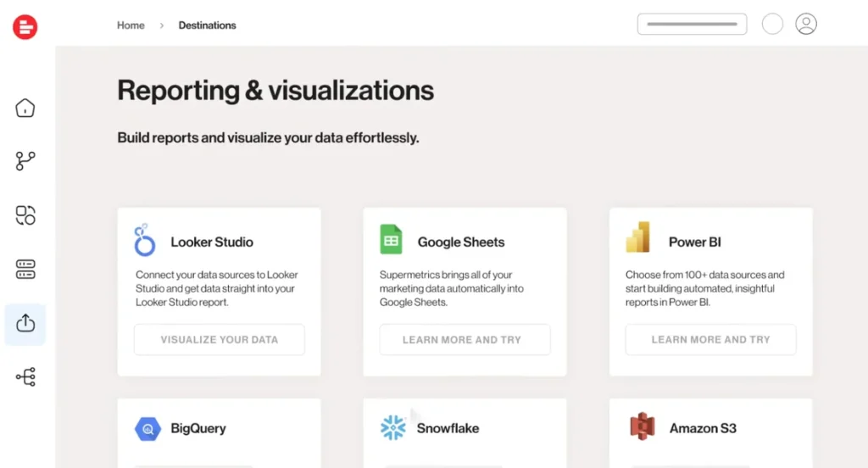Click the Google Sheets logo icon
The image size is (868, 468).
[391, 239]
